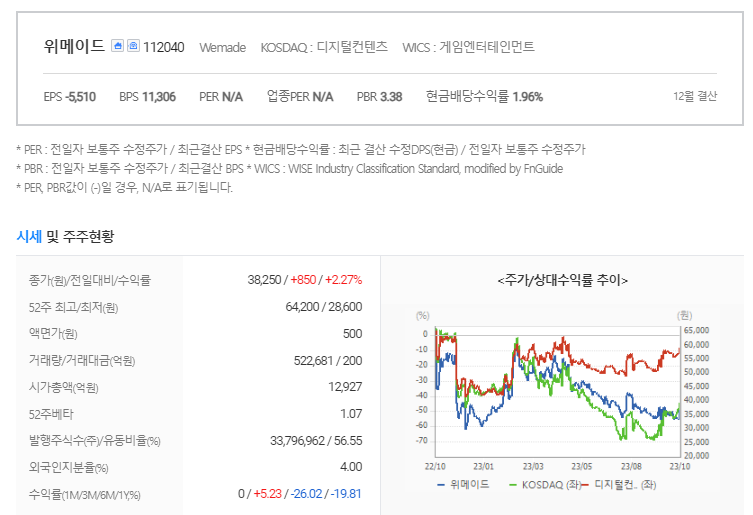753x515 pixels.
Task: Click the KOSDAQ (좌) green legend entry
Action: [545, 485]
